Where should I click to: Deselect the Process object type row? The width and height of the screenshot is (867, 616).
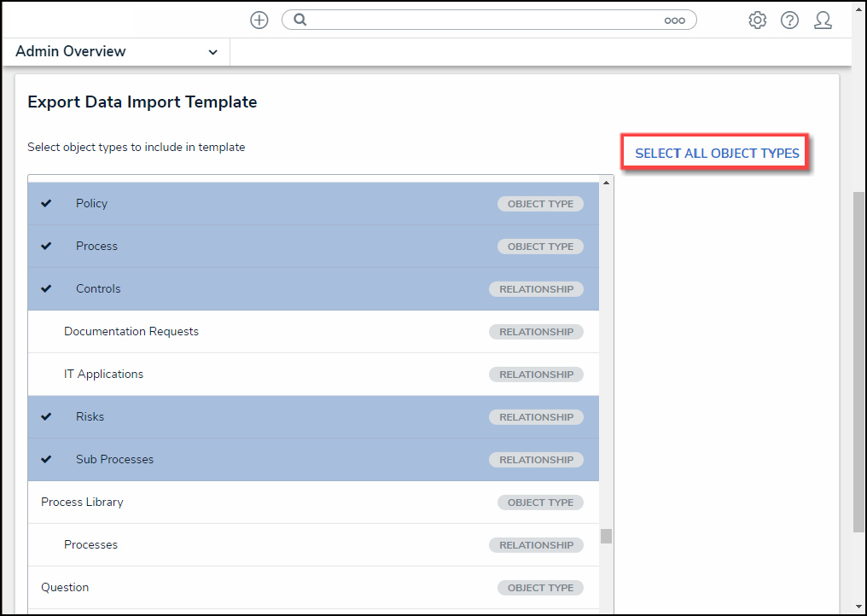tap(313, 246)
